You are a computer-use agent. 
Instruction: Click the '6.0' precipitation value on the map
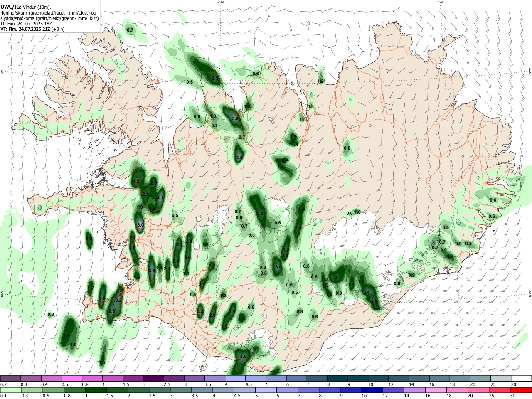(x=140, y=225)
